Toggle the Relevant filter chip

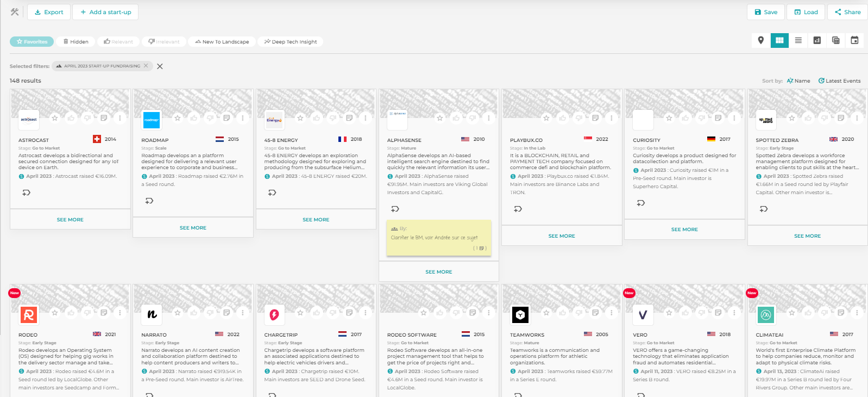click(x=118, y=41)
